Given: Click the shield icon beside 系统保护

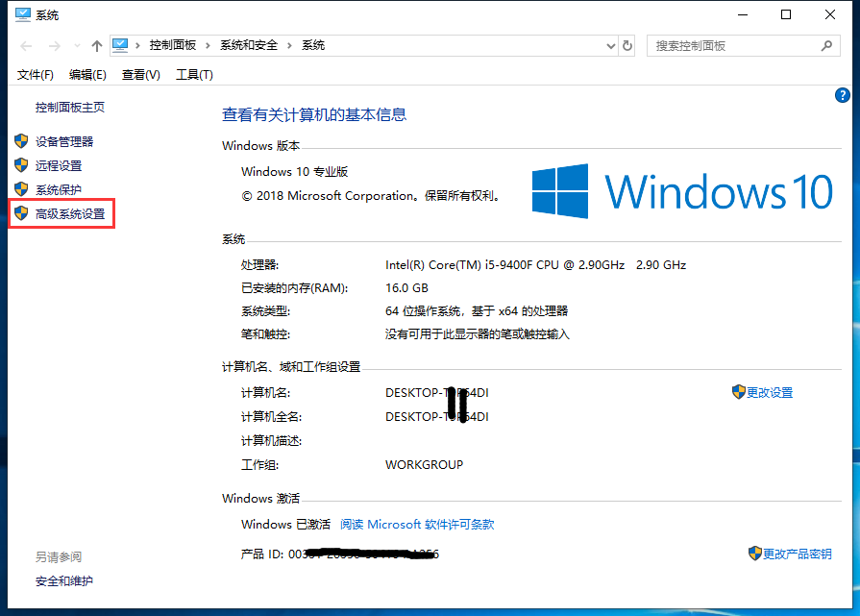Looking at the screenshot, I should (21, 189).
